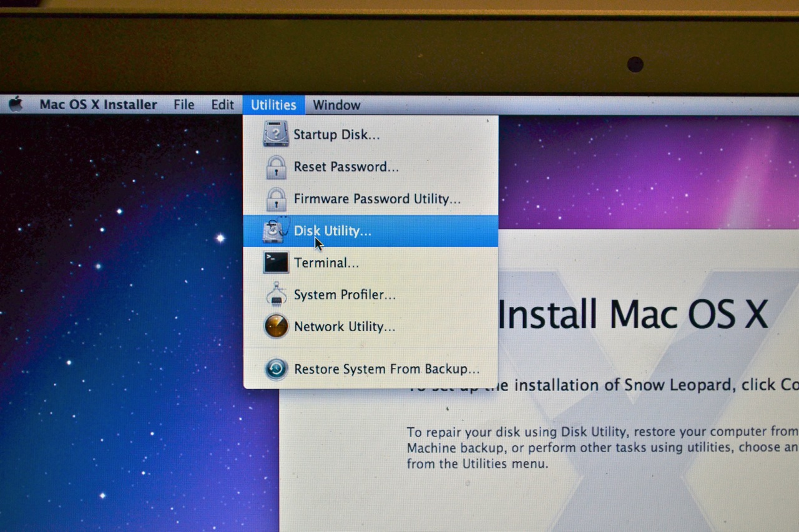Viewport: 799px width, 532px height.
Task: Click the Disk Utility stethoscope icon
Action: click(276, 231)
